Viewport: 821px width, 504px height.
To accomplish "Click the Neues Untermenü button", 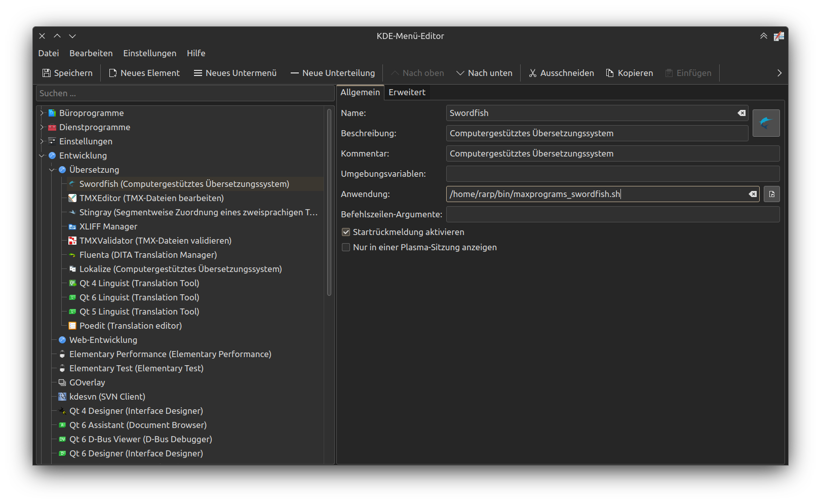I will point(235,73).
